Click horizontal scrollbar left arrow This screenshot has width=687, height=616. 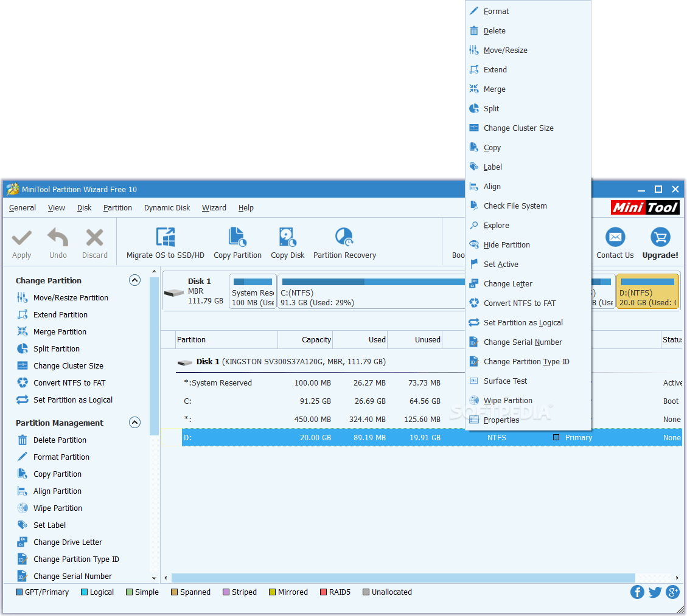(x=166, y=578)
